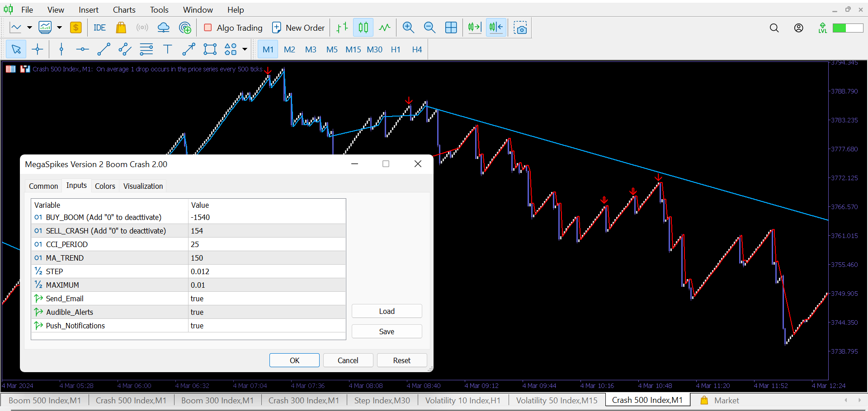Screen dimensions: 868x411
Task: Toggle chart auto scroll
Action: (474, 28)
